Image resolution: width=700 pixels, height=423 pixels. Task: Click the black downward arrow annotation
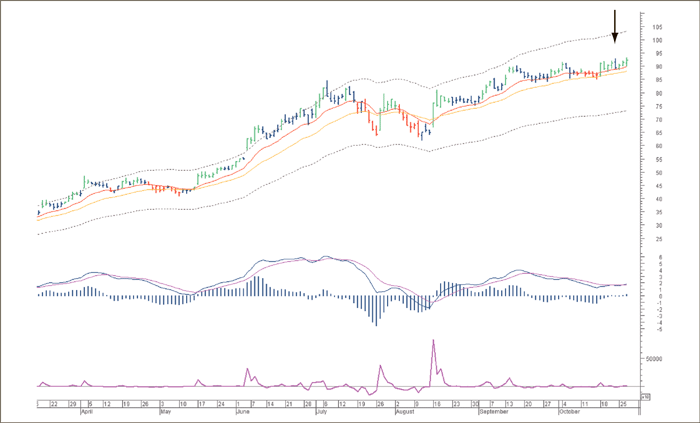tap(615, 23)
